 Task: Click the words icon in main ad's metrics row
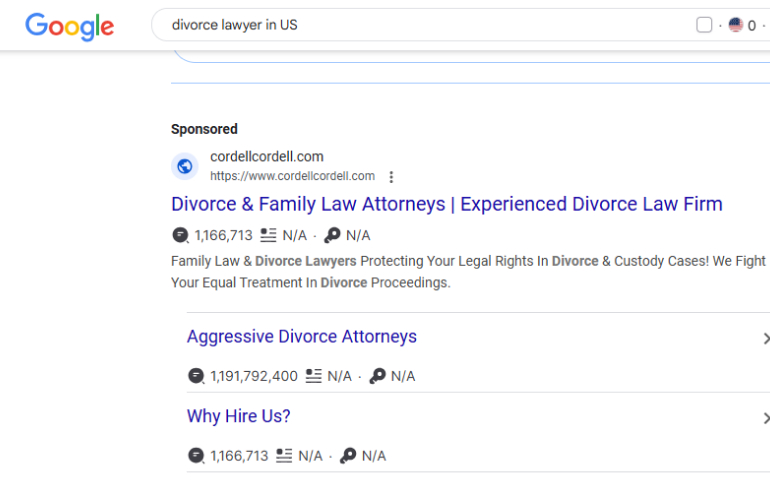pyautogui.click(x=268, y=235)
